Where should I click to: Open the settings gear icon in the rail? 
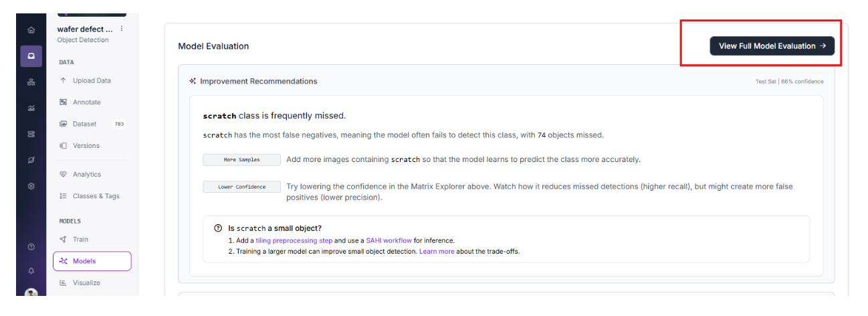[x=31, y=185]
